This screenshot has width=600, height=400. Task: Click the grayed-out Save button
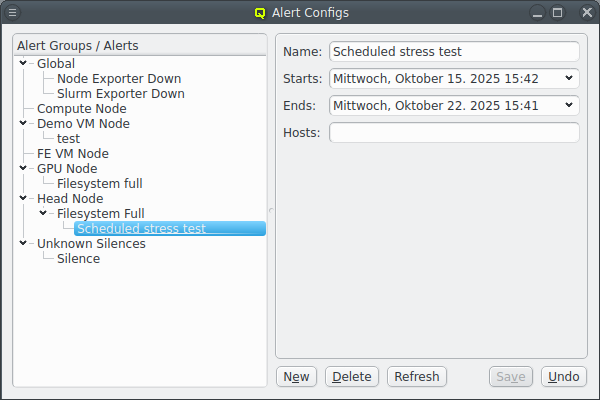tap(510, 377)
